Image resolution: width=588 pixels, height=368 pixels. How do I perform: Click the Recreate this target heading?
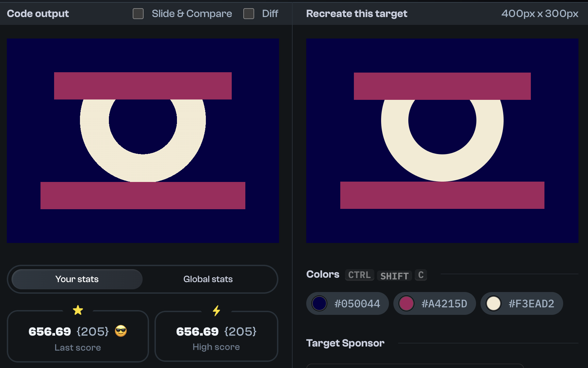pos(357,14)
